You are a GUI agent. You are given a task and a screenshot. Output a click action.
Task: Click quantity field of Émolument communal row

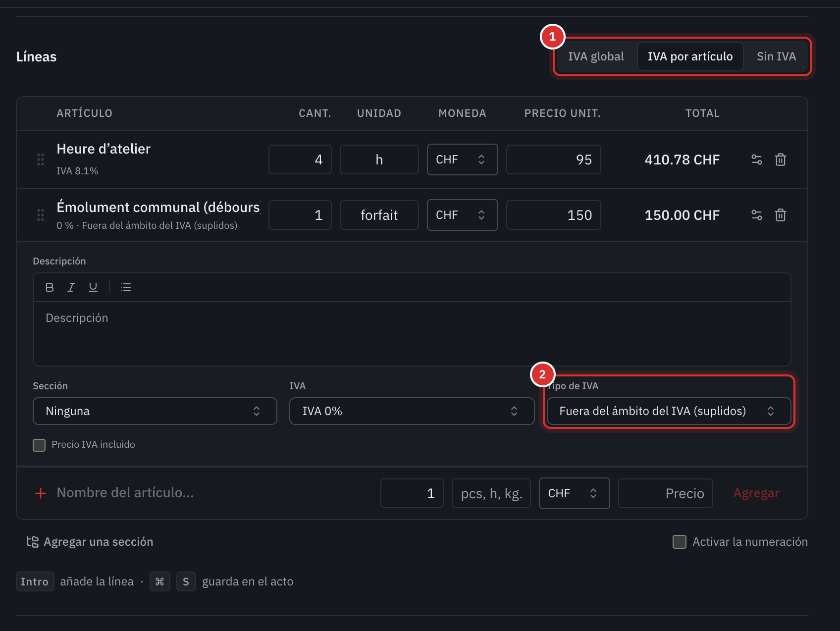coord(300,215)
